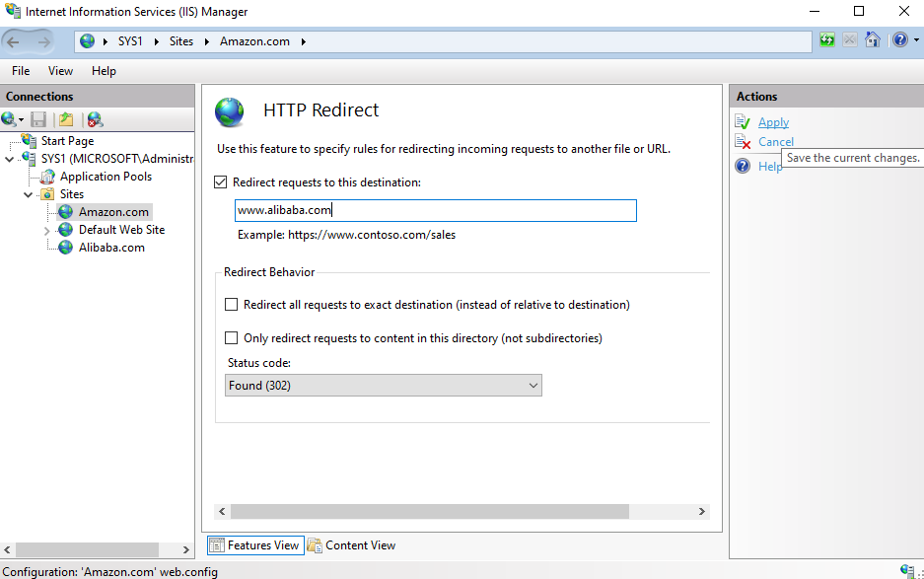
Task: Select the Sites folder node
Action: [x=71, y=194]
